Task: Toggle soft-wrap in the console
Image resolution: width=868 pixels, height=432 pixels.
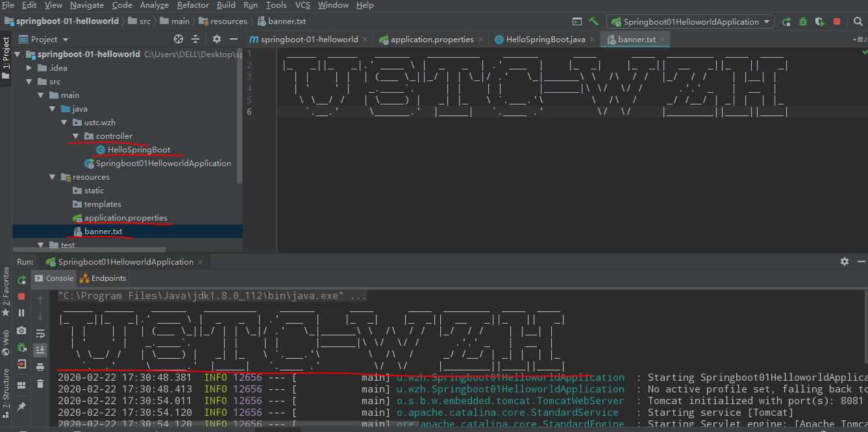Action: click(40, 333)
